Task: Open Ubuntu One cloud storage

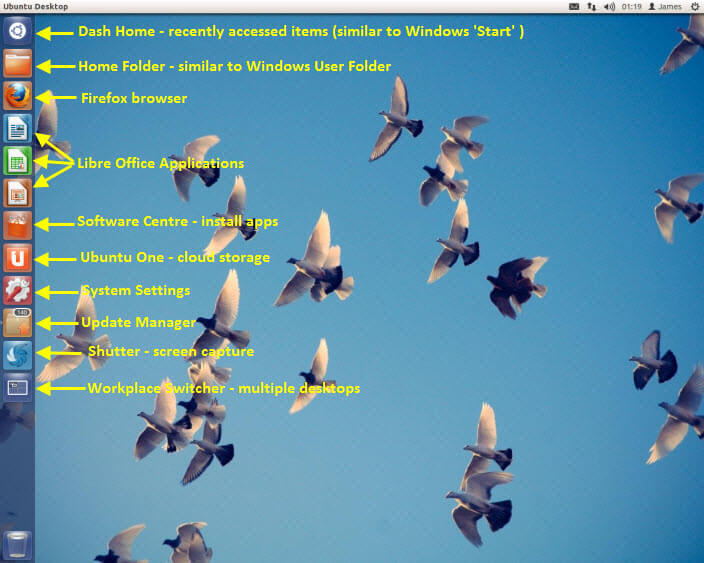Action: coord(18,258)
